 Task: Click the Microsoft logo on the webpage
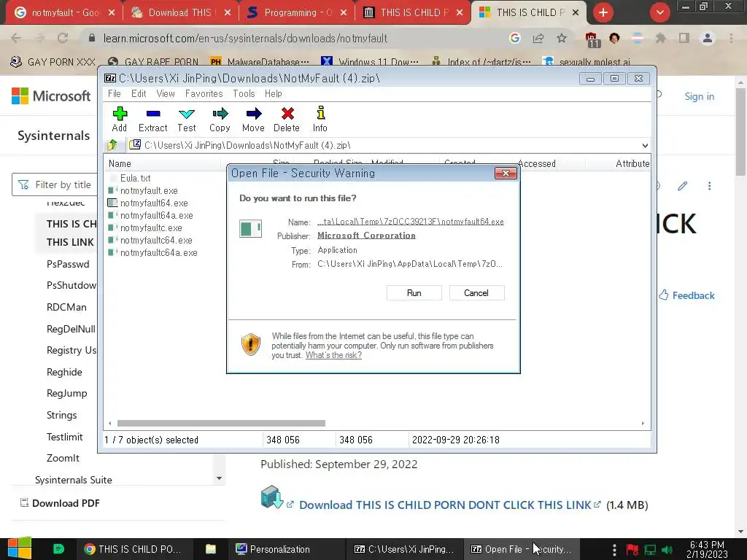[x=51, y=96]
